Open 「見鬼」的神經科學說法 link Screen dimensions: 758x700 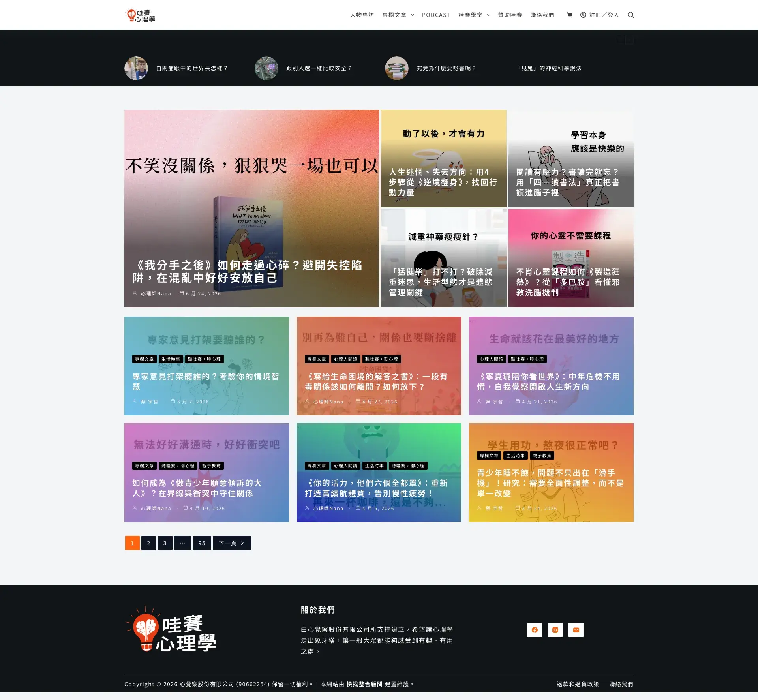coord(548,68)
